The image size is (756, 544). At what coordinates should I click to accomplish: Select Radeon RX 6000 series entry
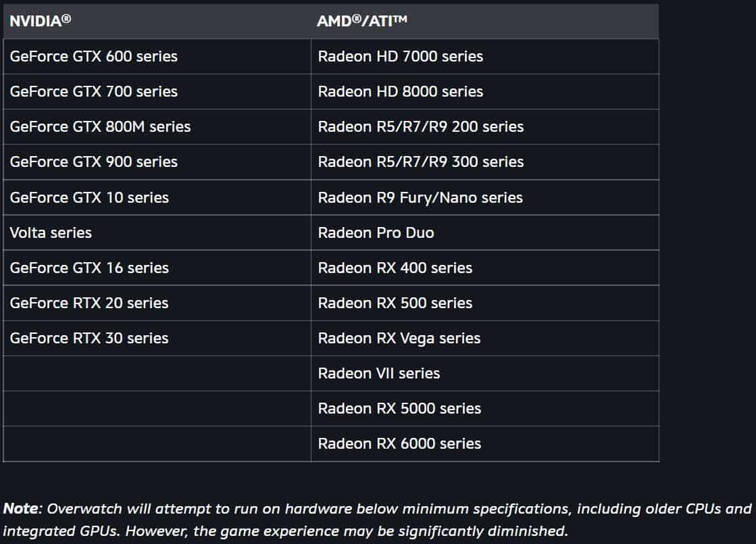[x=399, y=443]
